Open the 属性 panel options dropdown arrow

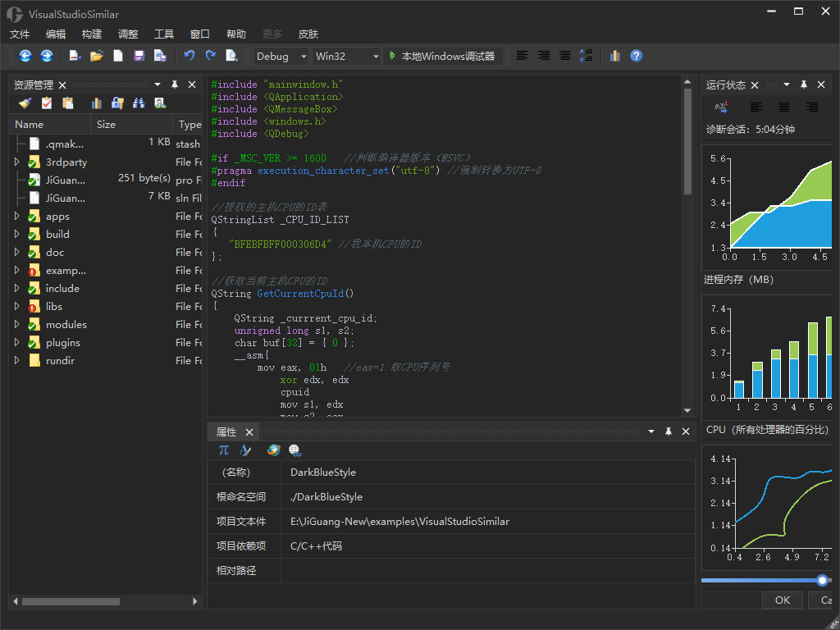tap(651, 431)
